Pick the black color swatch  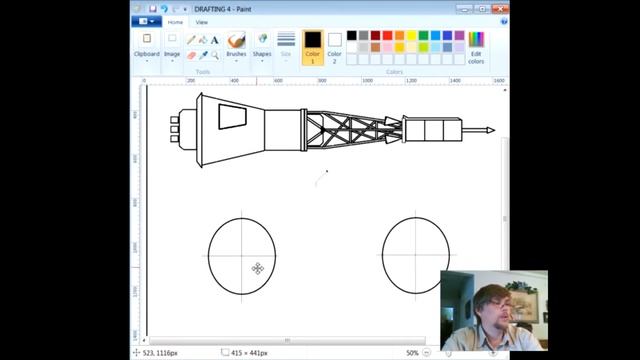351,36
